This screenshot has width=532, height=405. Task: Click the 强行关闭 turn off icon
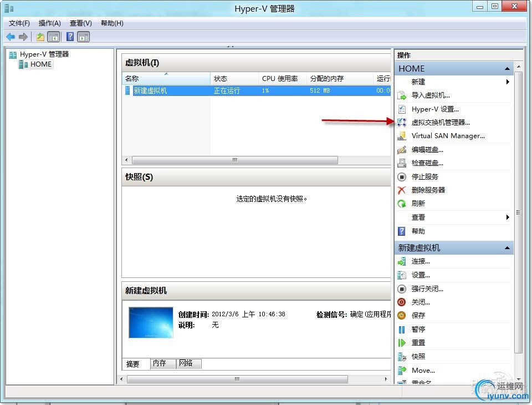pos(402,289)
